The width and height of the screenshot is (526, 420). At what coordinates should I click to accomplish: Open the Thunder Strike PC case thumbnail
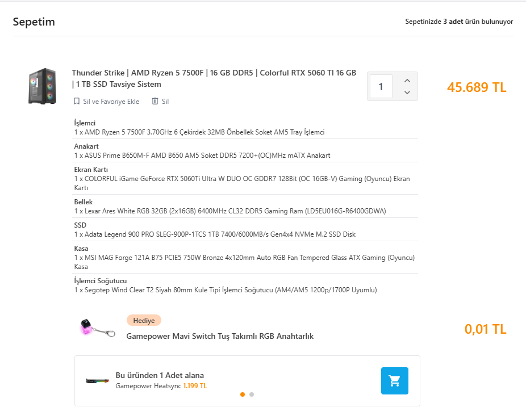click(x=42, y=86)
